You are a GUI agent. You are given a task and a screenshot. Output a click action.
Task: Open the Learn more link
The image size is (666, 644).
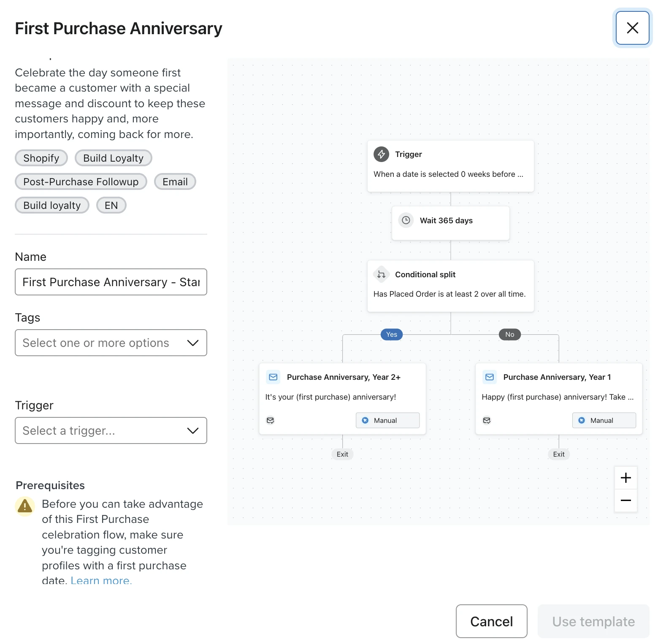coord(101,580)
